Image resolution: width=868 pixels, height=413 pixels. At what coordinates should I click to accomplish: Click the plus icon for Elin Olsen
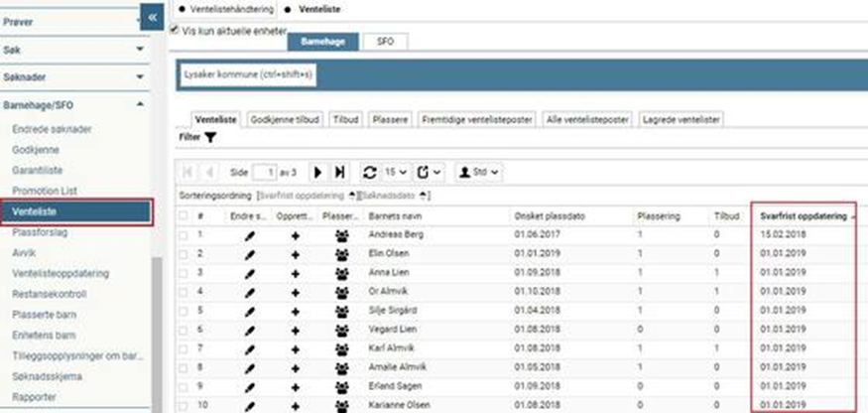(295, 254)
